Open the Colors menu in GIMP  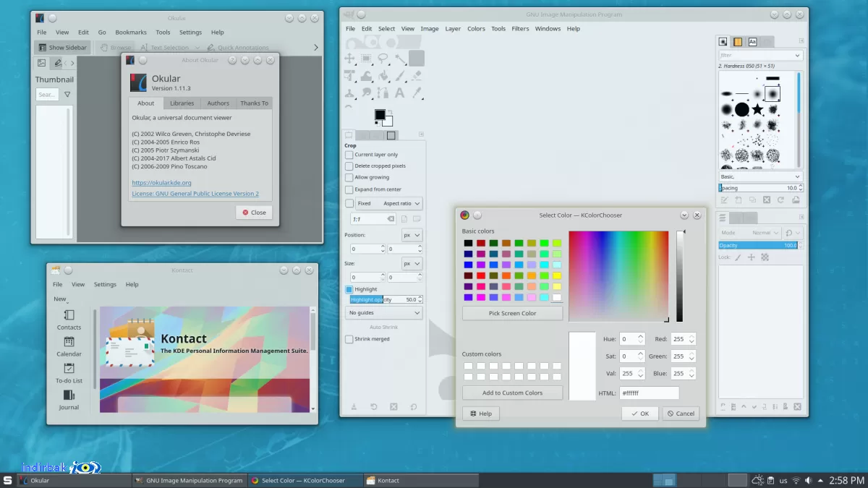click(x=476, y=29)
